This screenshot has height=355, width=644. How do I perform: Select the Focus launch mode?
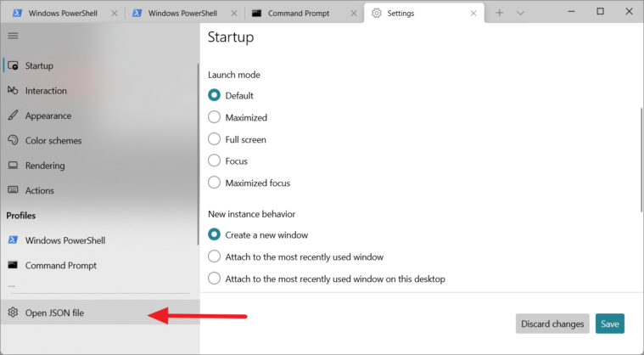(215, 161)
